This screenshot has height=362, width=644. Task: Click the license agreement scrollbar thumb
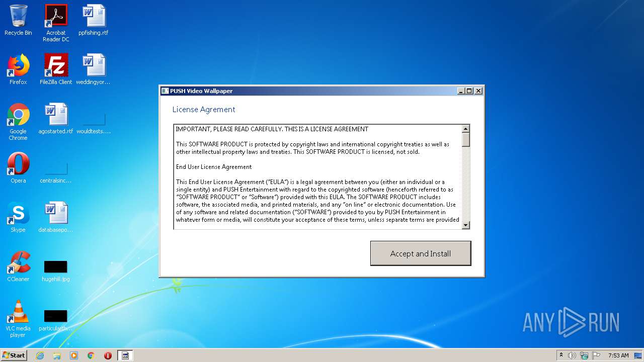point(466,139)
